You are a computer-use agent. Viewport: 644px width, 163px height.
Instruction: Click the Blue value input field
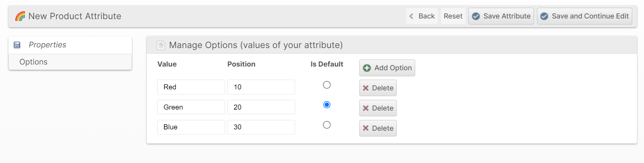pos(191,127)
